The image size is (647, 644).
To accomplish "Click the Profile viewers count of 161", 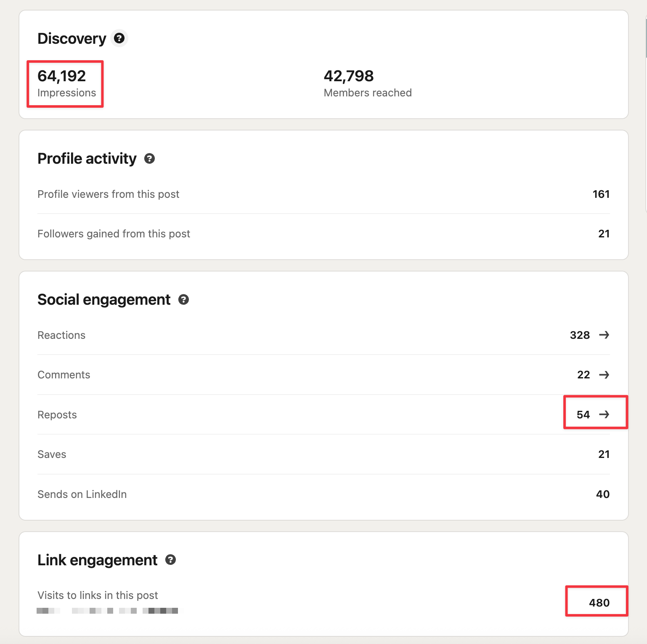I will click(601, 194).
